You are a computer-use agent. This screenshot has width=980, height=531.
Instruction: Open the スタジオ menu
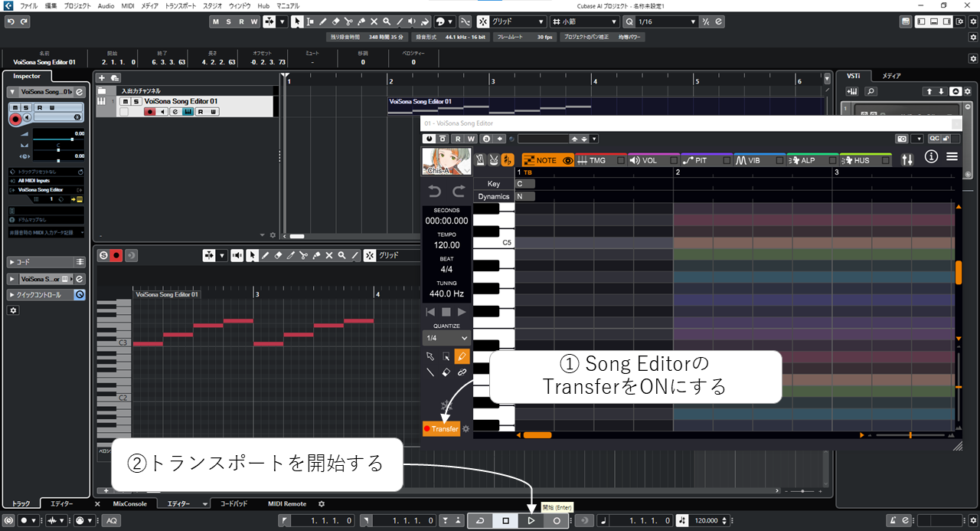coord(212,5)
